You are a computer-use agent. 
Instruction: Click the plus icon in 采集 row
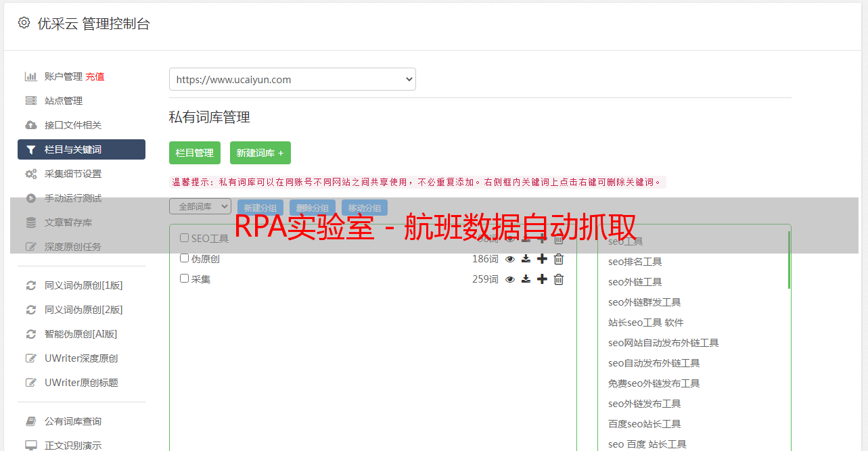click(542, 279)
